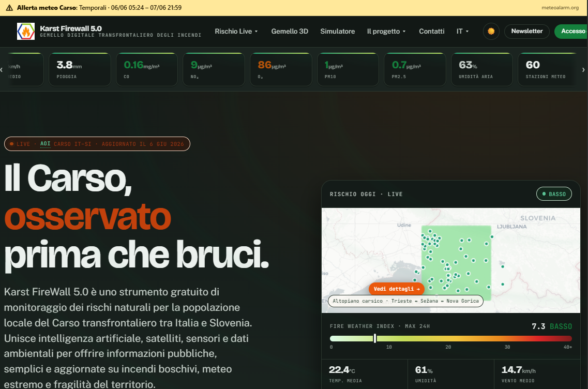This screenshot has height=389, width=588.
Task: Click the 61% Umidità value
Action: click(x=424, y=370)
